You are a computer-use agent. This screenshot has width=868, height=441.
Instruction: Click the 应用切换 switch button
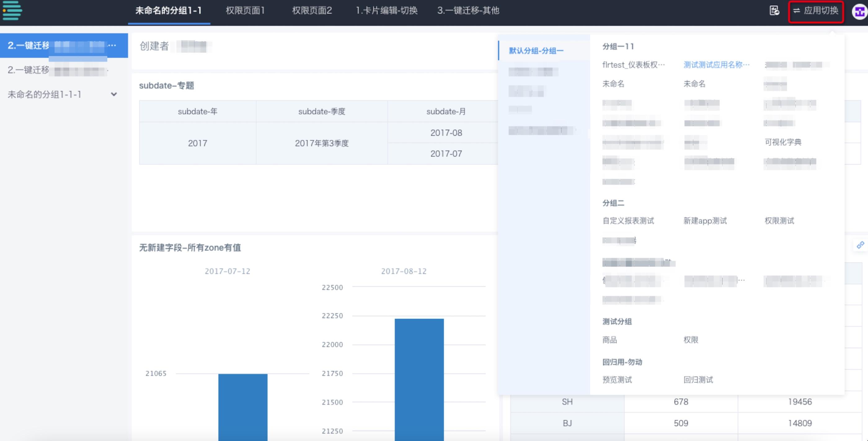click(x=816, y=11)
